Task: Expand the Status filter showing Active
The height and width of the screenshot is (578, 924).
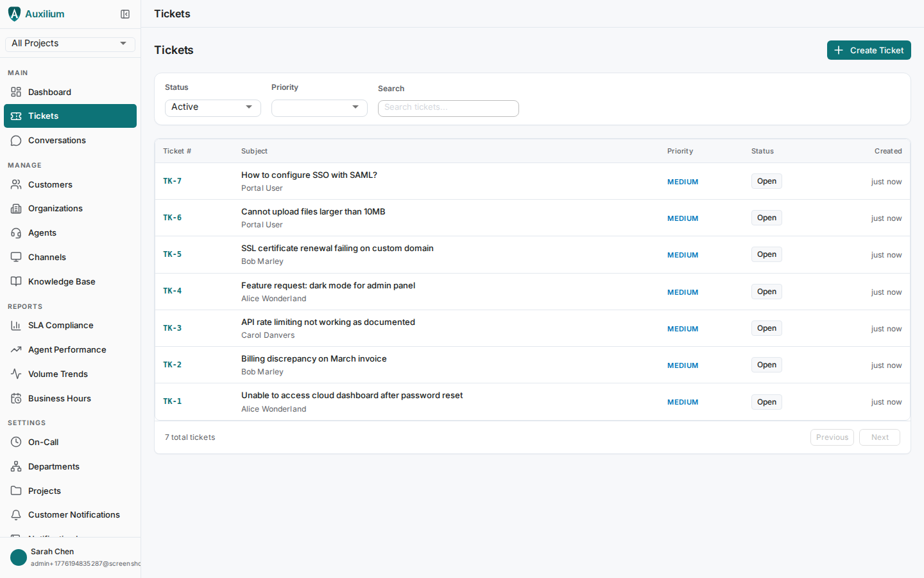Action: pyautogui.click(x=212, y=107)
